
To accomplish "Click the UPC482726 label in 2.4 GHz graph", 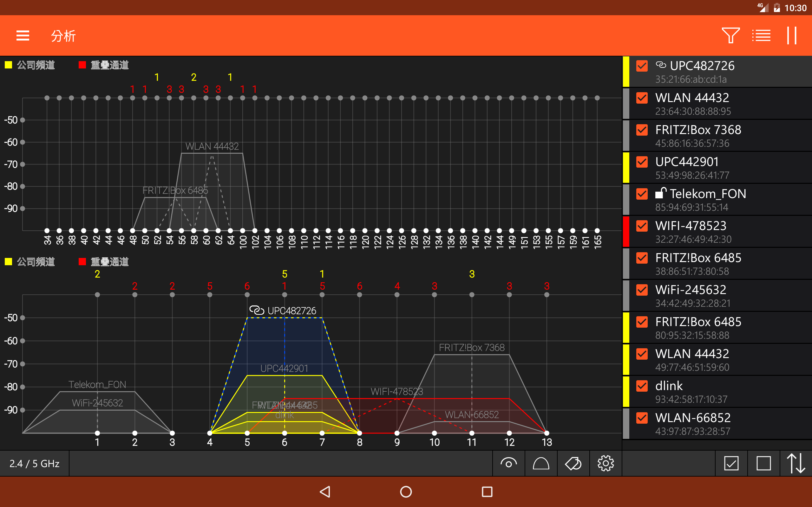I will pos(291,311).
